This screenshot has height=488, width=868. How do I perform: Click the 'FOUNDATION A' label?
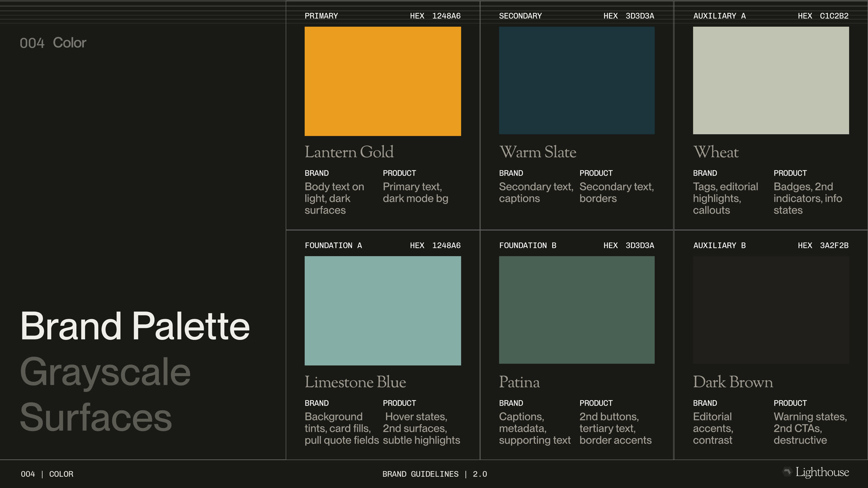click(x=333, y=245)
